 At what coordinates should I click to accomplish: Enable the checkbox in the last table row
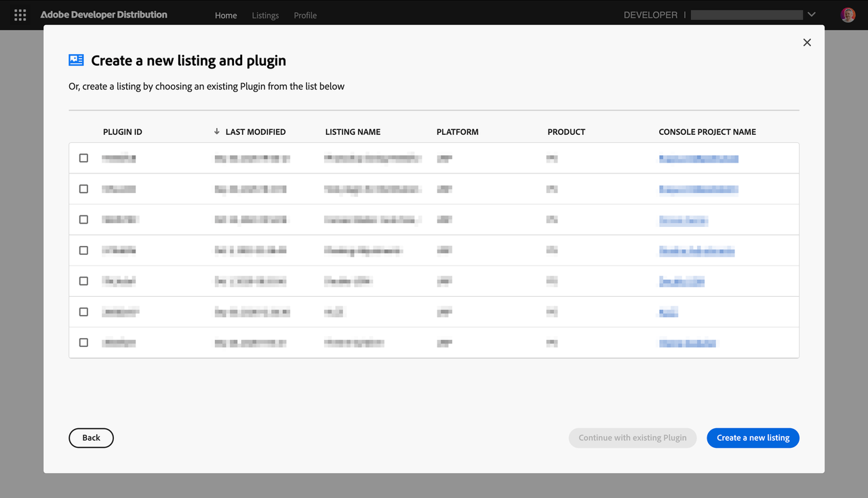83,342
